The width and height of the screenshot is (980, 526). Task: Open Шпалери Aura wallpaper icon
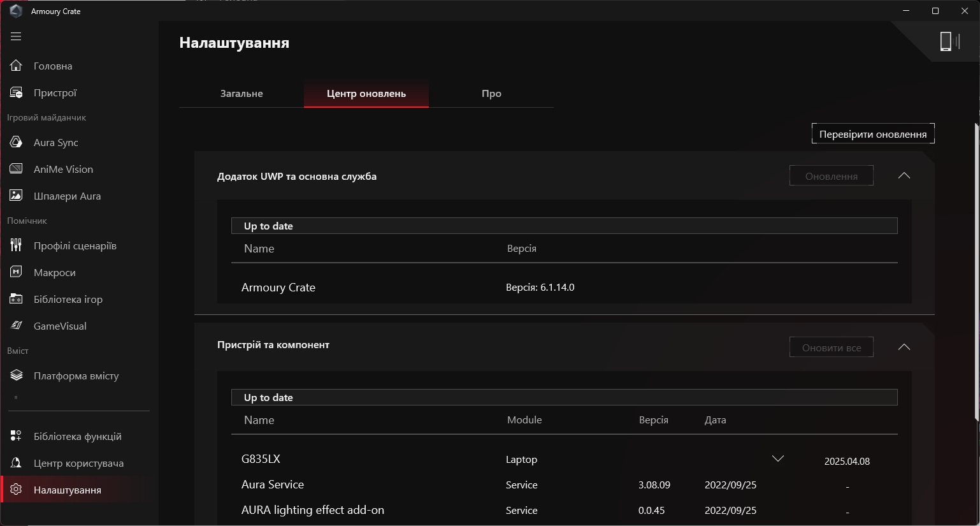(16, 196)
